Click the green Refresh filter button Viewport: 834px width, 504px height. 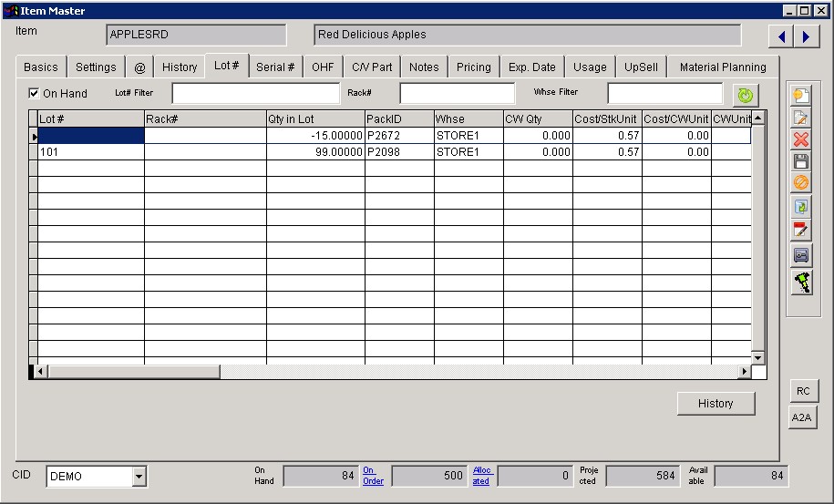point(745,95)
